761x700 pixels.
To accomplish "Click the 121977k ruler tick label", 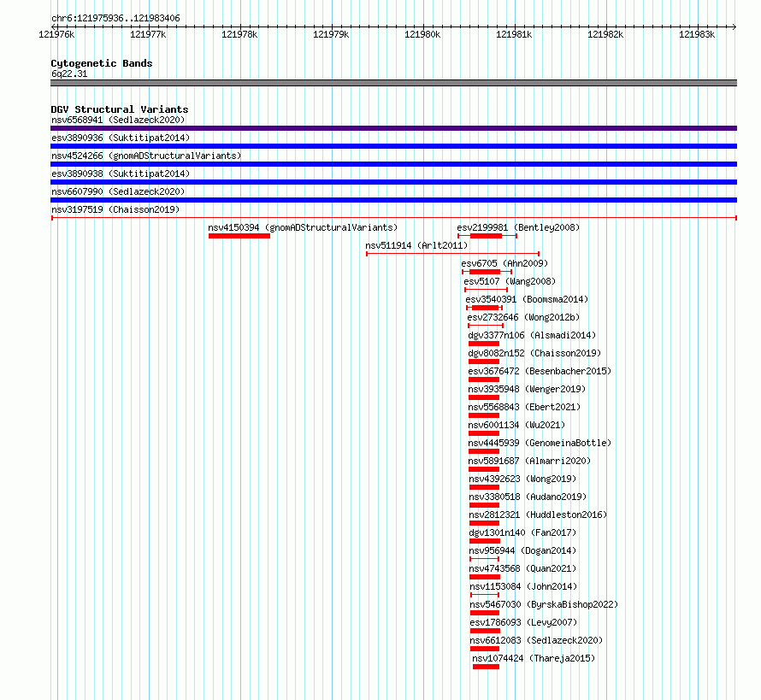I will point(149,34).
